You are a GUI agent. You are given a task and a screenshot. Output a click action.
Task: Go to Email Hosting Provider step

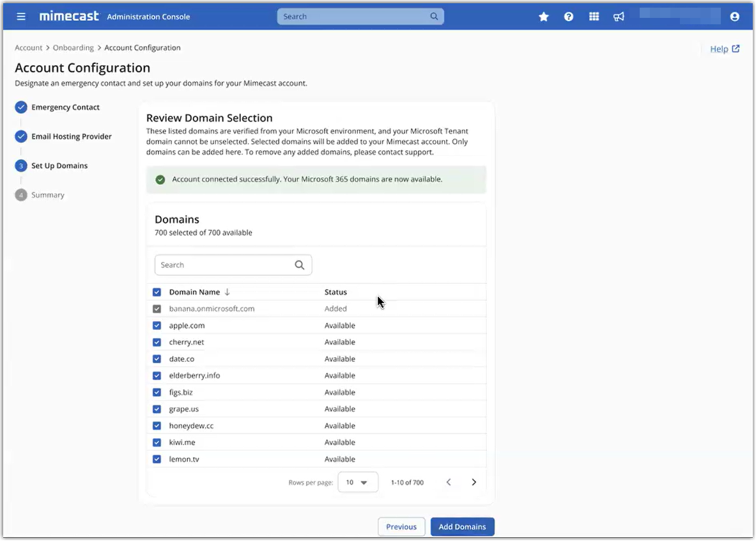pyautogui.click(x=71, y=137)
